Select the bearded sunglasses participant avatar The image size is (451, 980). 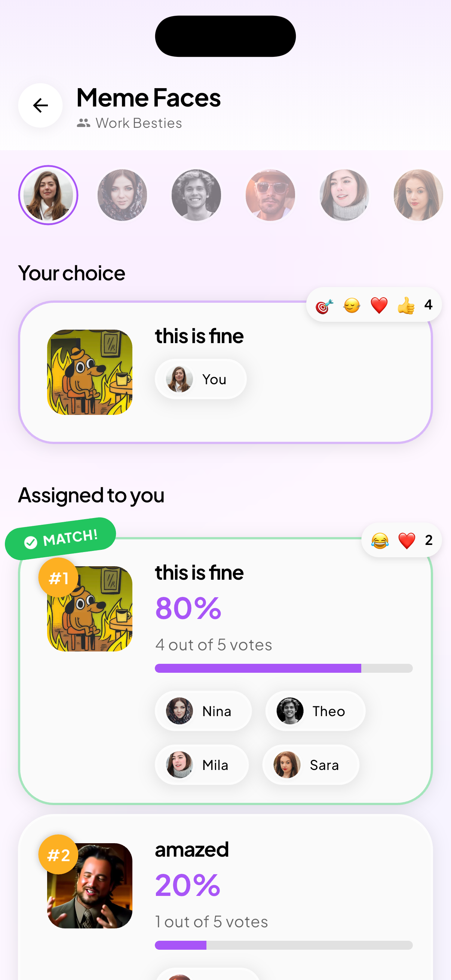pos(270,195)
